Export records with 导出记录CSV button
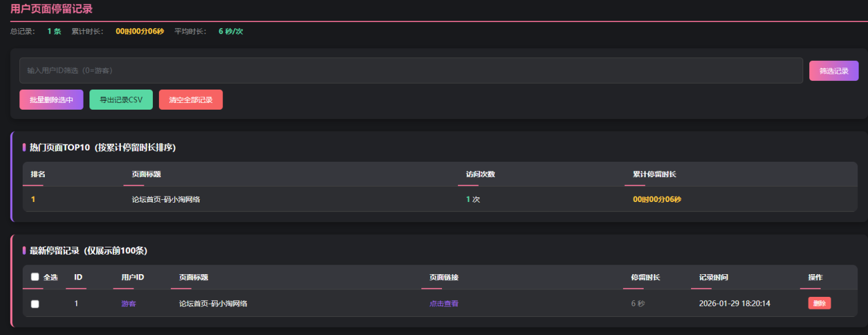 pos(121,100)
